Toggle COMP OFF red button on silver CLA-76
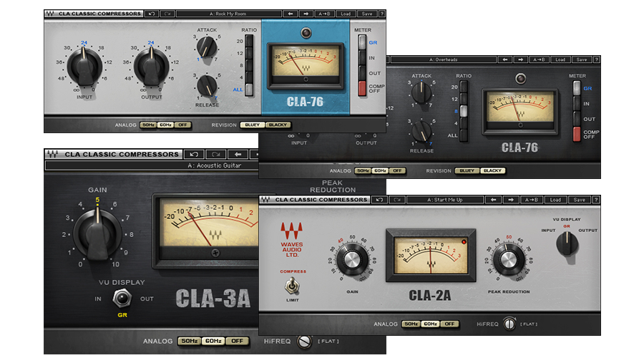Viewport: 644px width, 358px height. (362, 88)
